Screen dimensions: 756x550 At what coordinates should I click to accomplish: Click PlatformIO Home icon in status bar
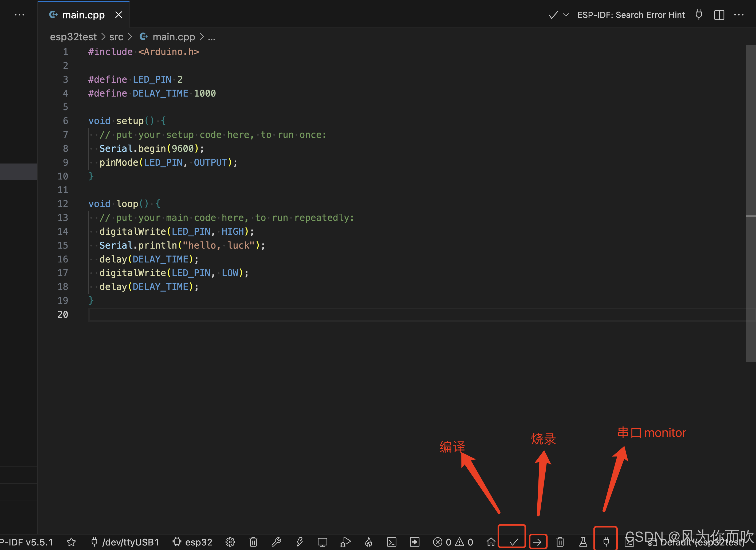click(491, 542)
